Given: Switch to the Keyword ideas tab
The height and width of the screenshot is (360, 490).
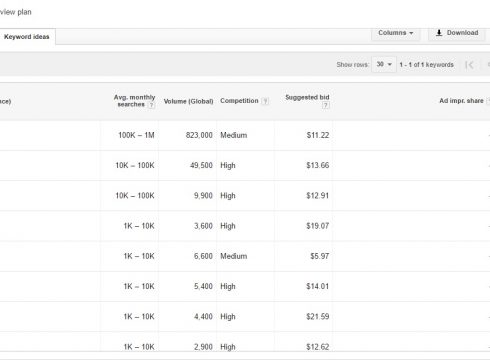Looking at the screenshot, I should click(x=27, y=37).
